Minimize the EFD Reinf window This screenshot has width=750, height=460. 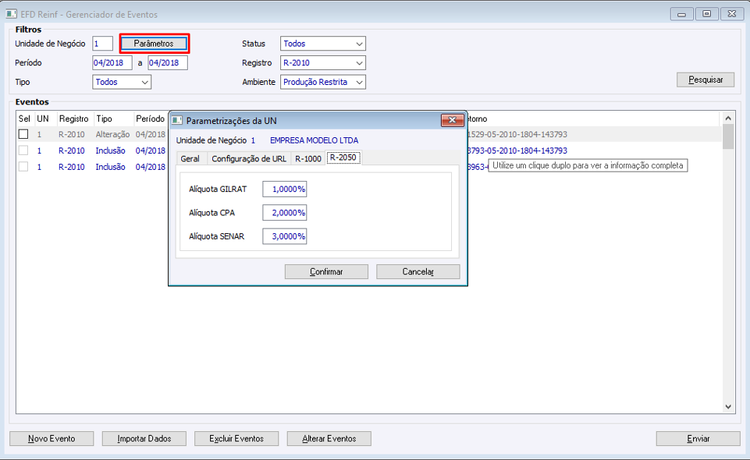682,14
